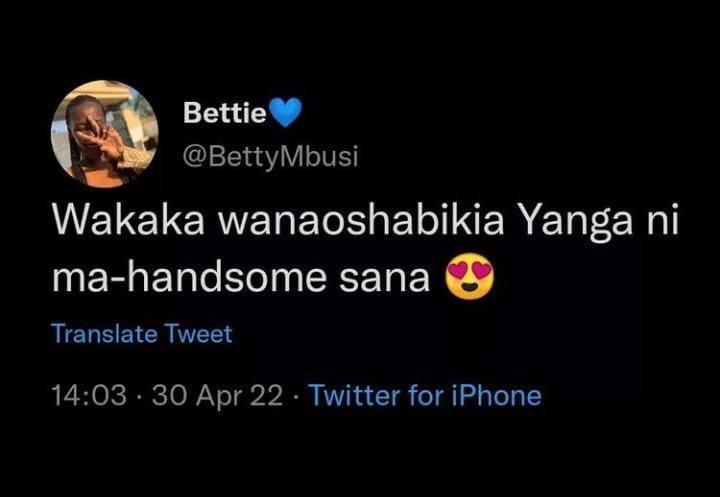Click the heart-eyes emoji after sana
This screenshot has width=720, height=497.
(x=469, y=276)
